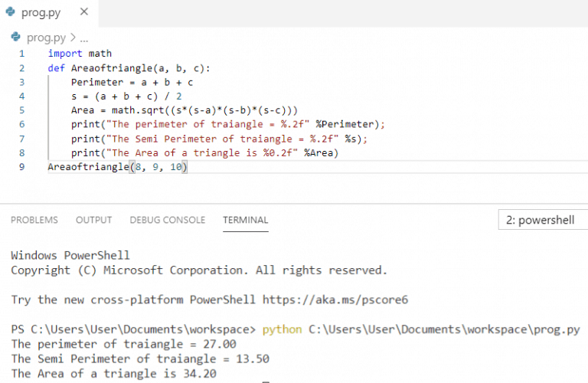588x383 pixels.
Task: Click the Microsoft Corporation copyright terminal line
Action: [199, 270]
